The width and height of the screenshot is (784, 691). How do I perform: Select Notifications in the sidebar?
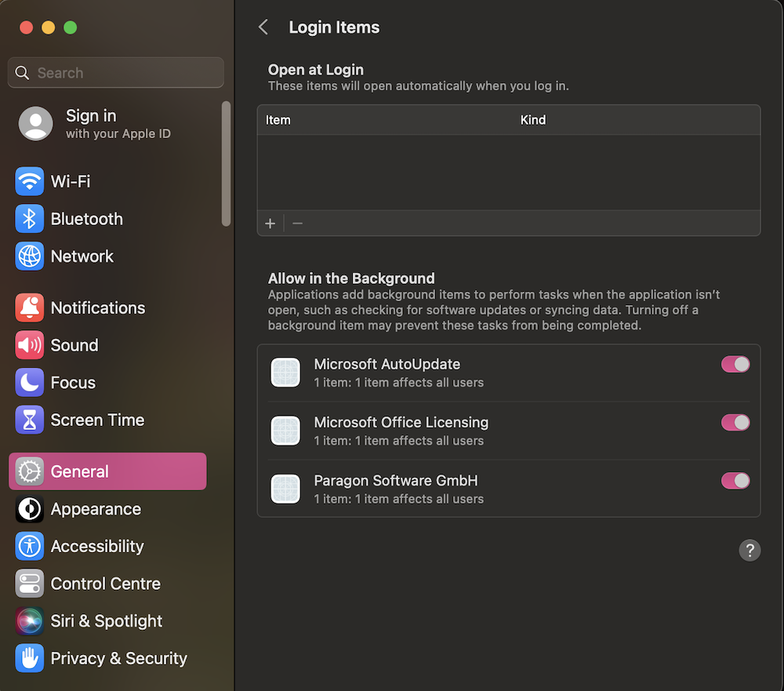coord(107,307)
